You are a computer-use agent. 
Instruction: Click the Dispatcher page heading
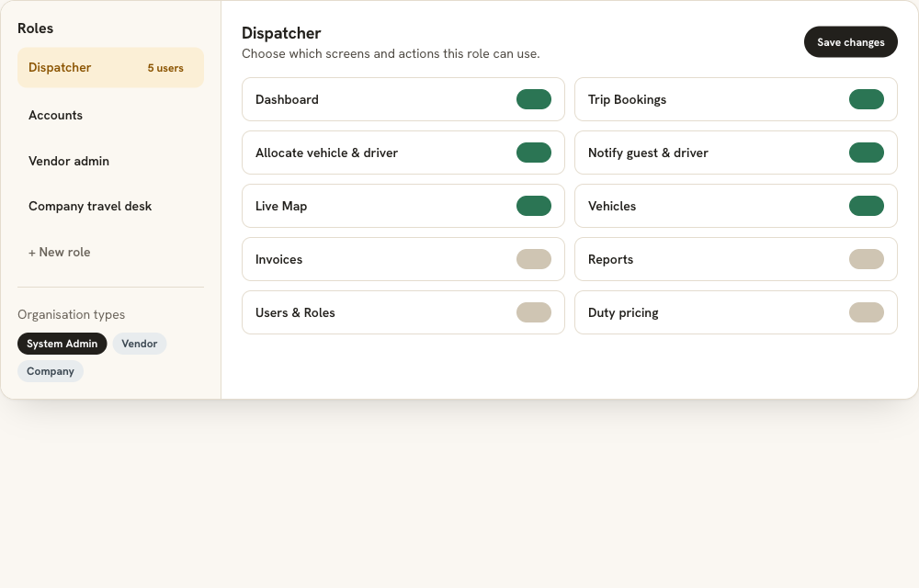pyautogui.click(x=281, y=33)
